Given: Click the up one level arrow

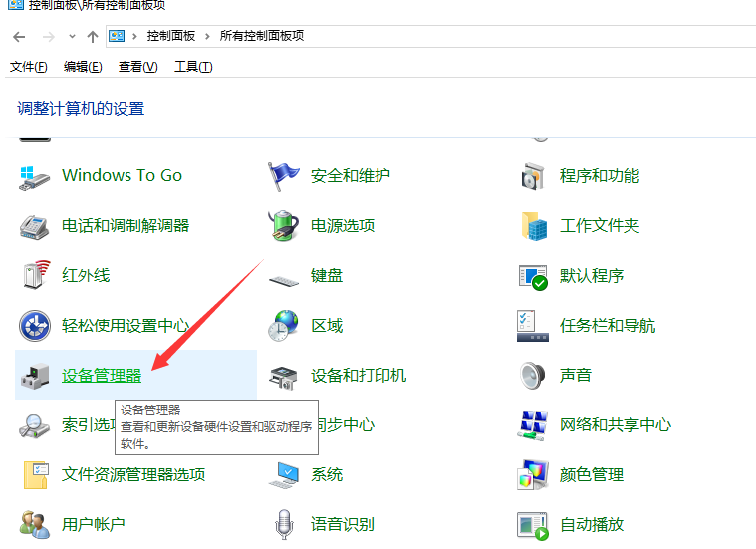Looking at the screenshot, I should 93,36.
